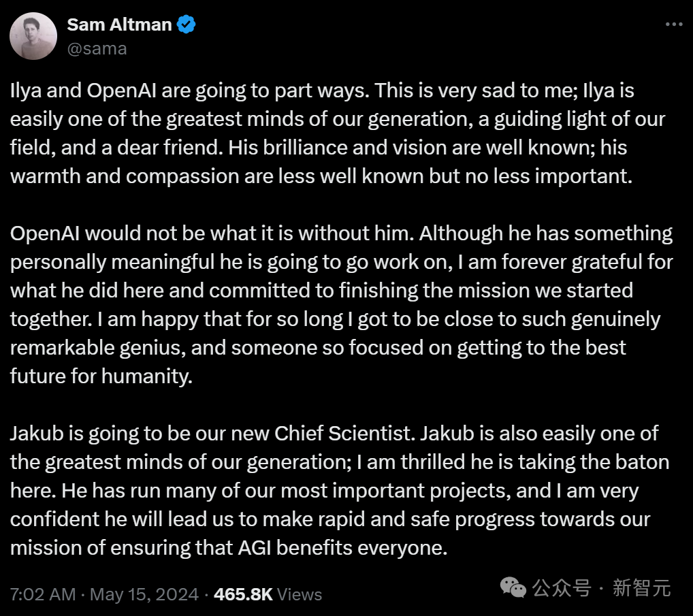
Task: Click the 新智元 watermark label
Action: click(x=642, y=588)
